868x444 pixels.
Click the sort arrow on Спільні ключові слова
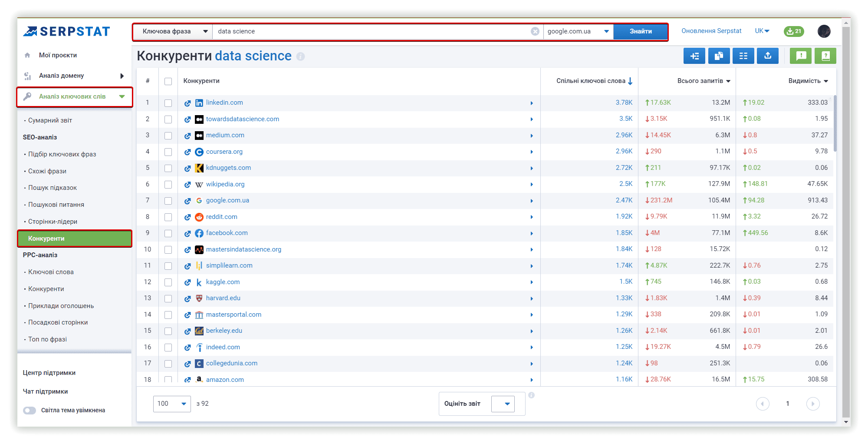[630, 81]
